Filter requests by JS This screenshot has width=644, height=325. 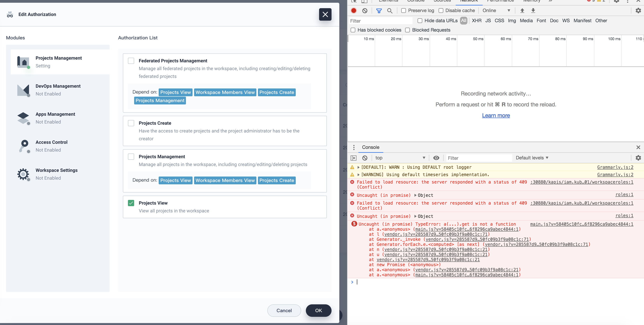pyautogui.click(x=488, y=21)
